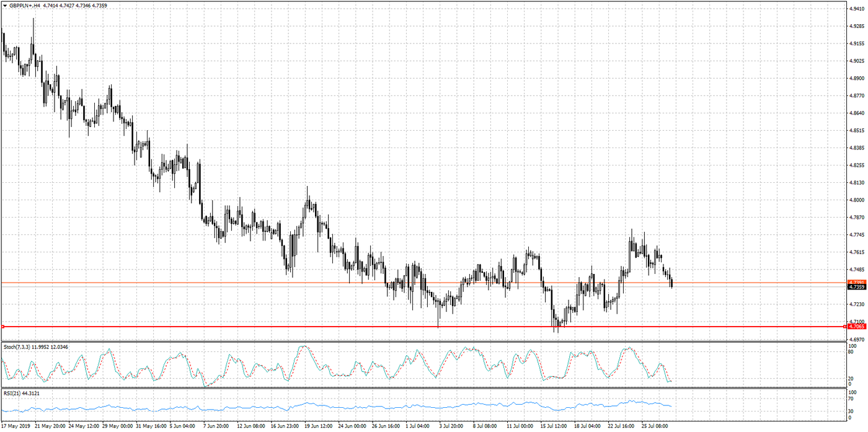Click the Stoch(7,3,3) indicator label
Viewport: 868px width, 432px height.
point(18,346)
